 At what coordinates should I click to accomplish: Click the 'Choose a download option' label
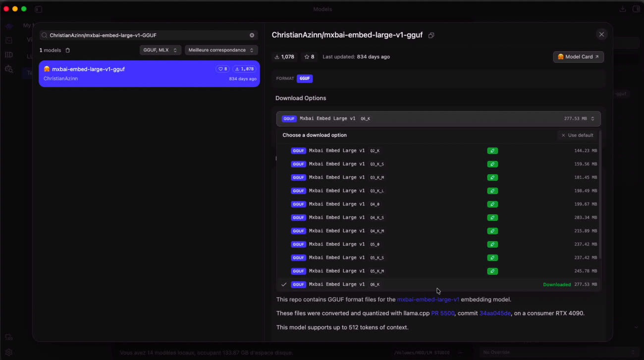click(x=315, y=135)
